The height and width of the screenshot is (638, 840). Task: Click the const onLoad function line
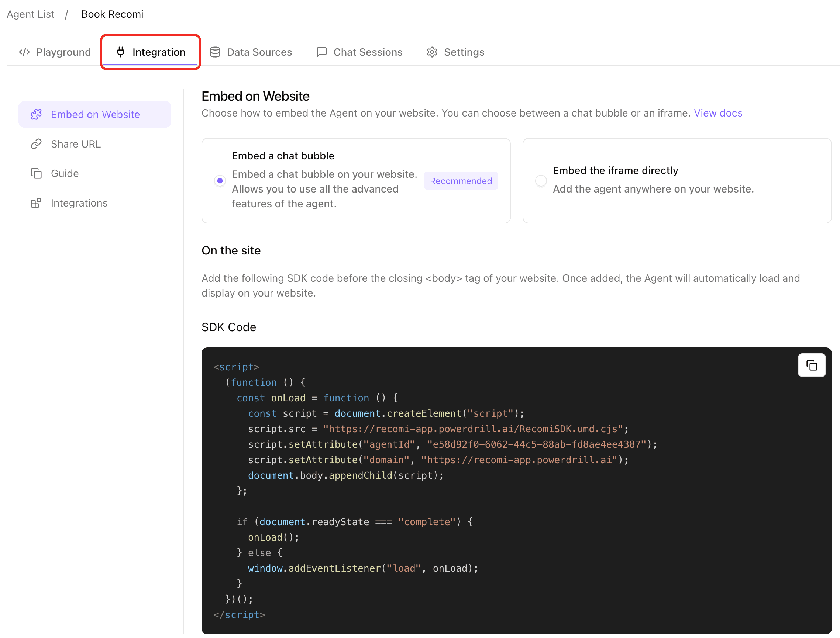[317, 398]
